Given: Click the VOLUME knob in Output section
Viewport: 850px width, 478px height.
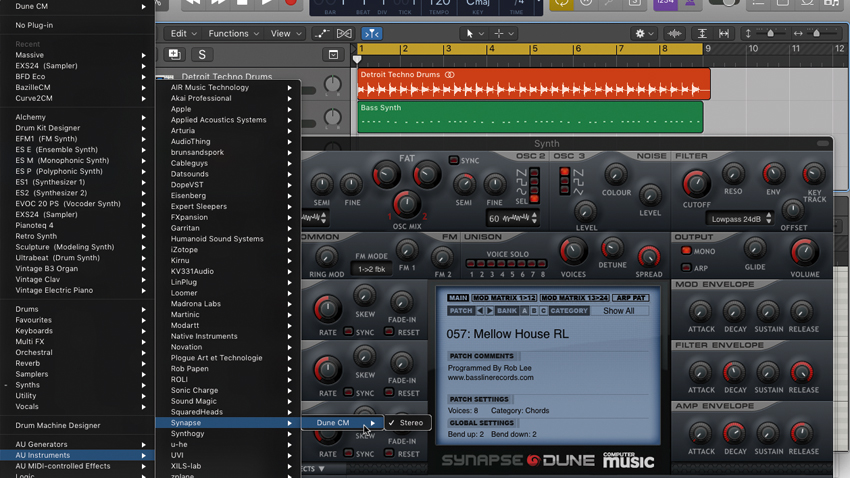Looking at the screenshot, I should 804,253.
